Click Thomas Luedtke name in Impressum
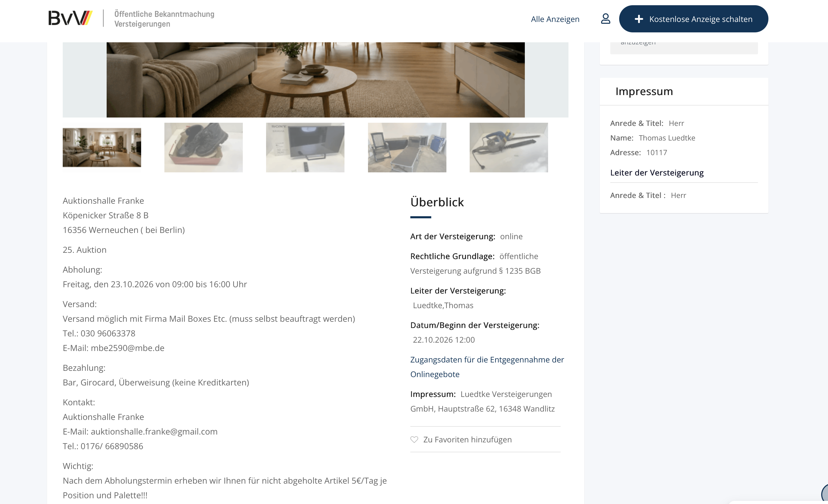The image size is (828, 504). 667,138
